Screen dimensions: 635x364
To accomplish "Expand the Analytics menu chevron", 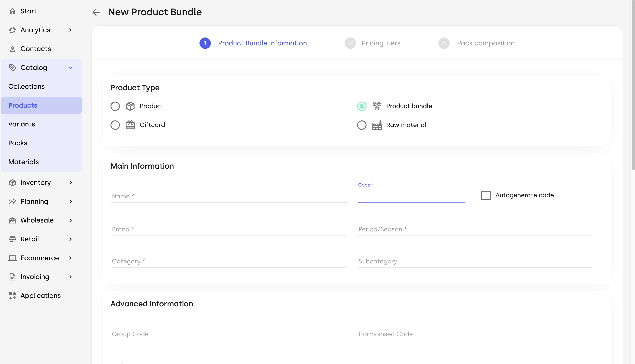I will tap(71, 30).
